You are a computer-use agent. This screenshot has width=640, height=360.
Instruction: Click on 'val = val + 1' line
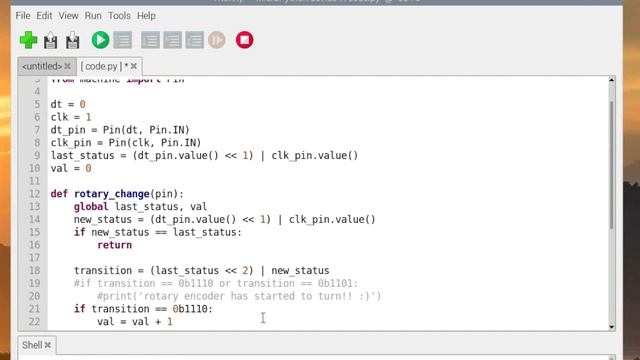click(135, 322)
